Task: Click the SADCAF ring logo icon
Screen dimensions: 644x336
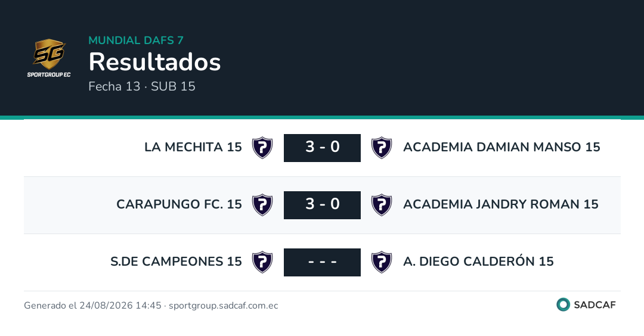Action: tap(563, 304)
